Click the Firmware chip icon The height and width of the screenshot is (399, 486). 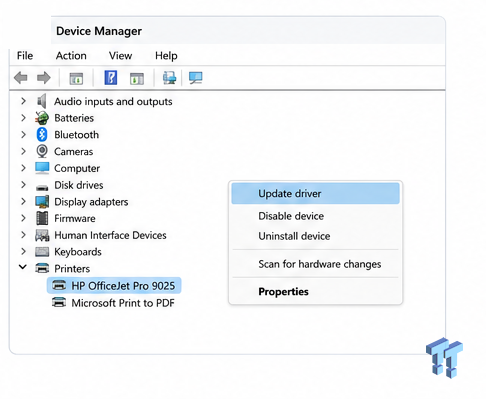tap(42, 218)
